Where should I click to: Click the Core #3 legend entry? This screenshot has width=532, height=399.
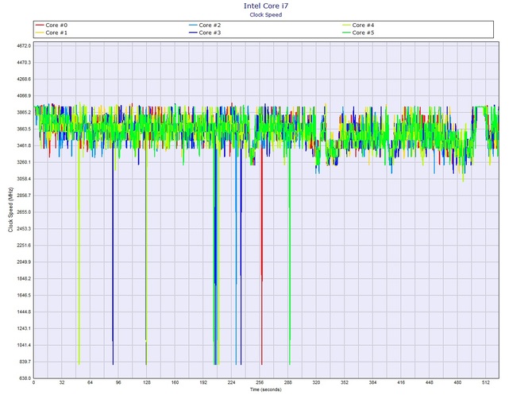coord(205,33)
